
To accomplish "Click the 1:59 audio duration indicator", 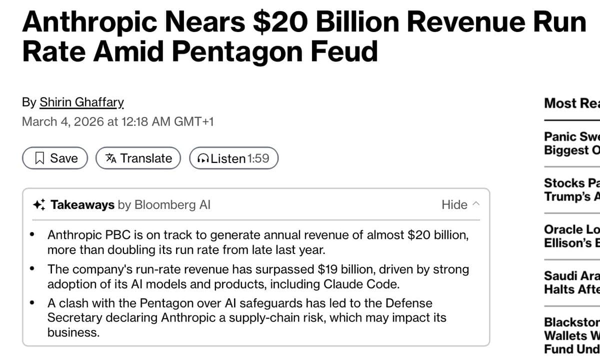I will tap(259, 158).
